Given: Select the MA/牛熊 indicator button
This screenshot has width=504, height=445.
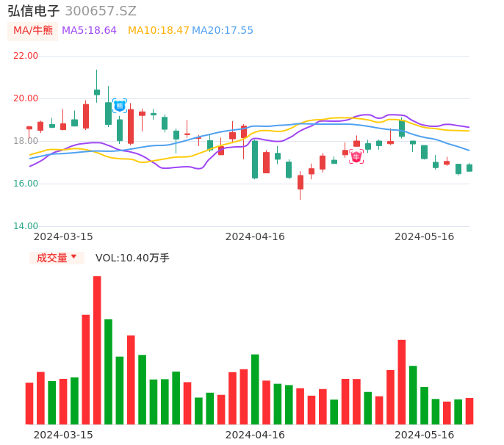Looking at the screenshot, I should [x=33, y=31].
